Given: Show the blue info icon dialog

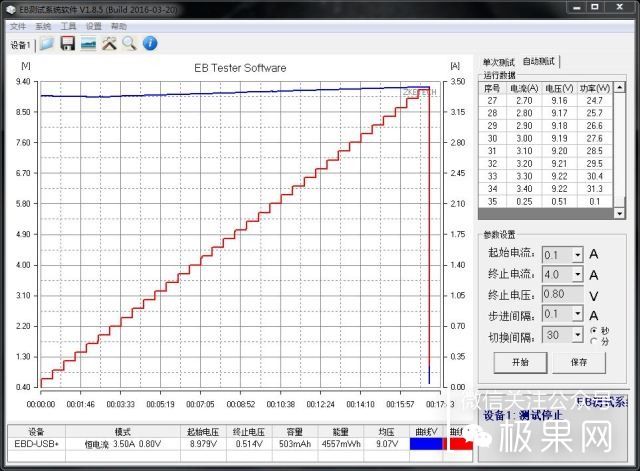Looking at the screenshot, I should pos(150,43).
